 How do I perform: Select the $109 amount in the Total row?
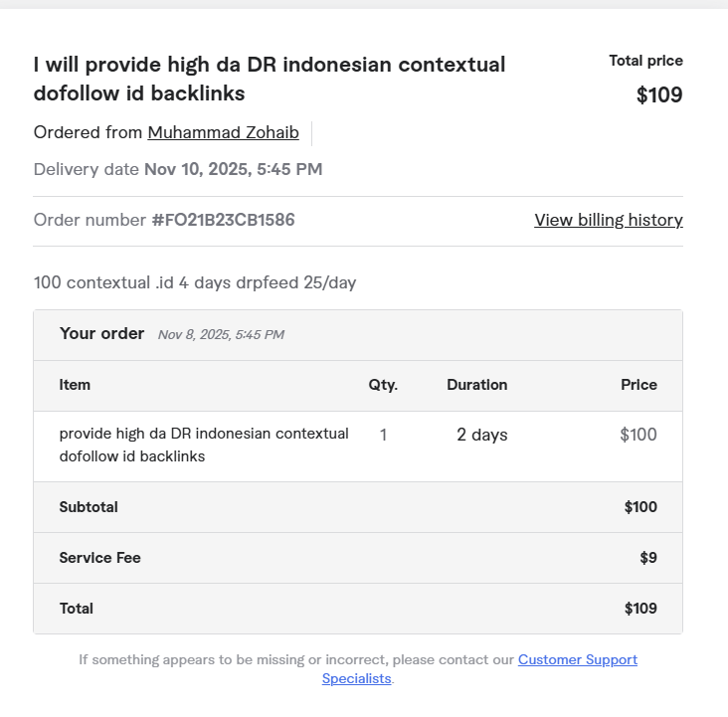click(x=640, y=609)
